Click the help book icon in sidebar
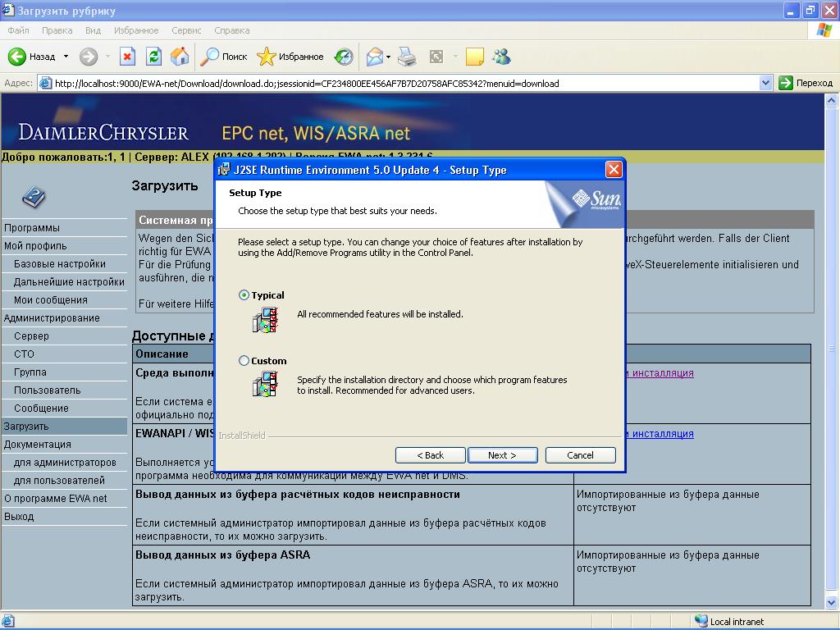 (x=34, y=197)
